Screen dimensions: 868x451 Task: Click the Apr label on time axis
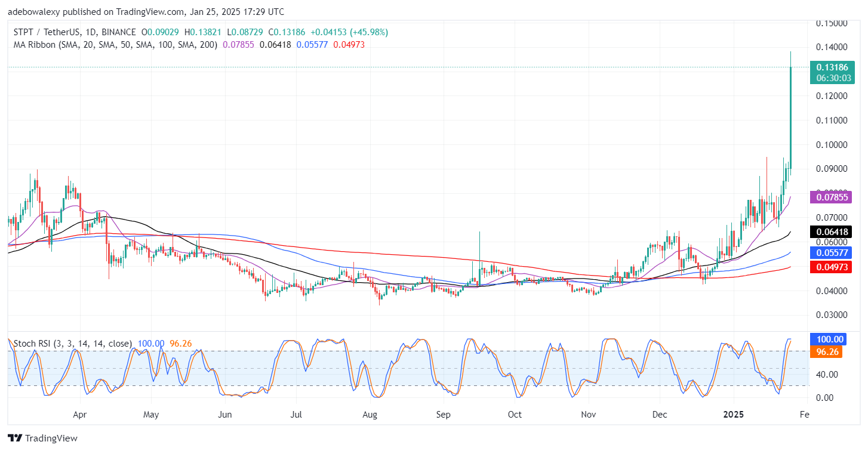[79, 414]
